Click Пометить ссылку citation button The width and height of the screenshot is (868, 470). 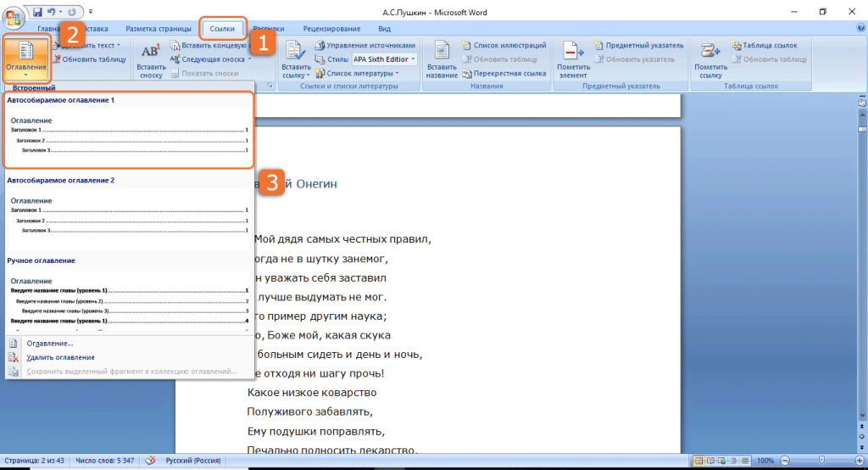click(710, 60)
